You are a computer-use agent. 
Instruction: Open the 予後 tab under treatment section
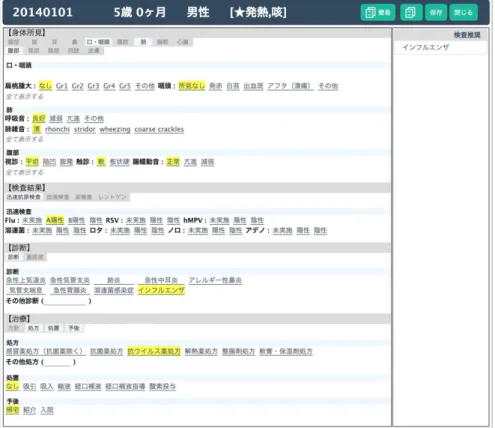(74, 328)
